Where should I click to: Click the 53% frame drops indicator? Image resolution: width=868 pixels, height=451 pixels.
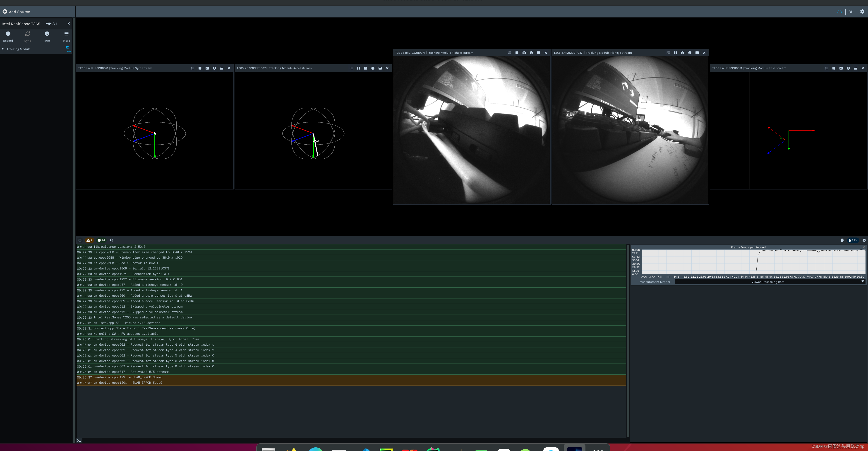click(853, 240)
